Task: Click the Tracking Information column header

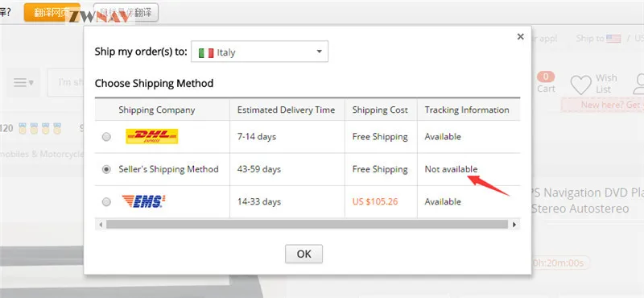Action: coord(467,110)
